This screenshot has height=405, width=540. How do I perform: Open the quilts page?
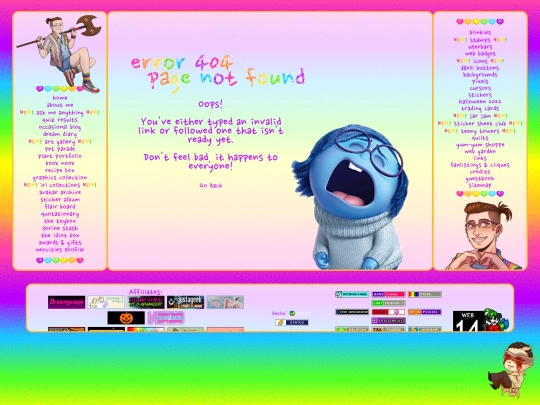coord(480,138)
